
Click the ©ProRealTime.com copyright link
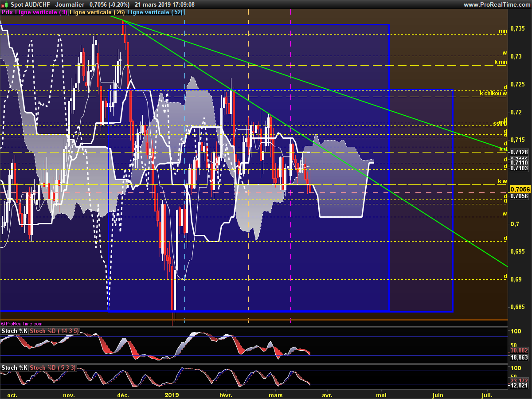pos(22,324)
